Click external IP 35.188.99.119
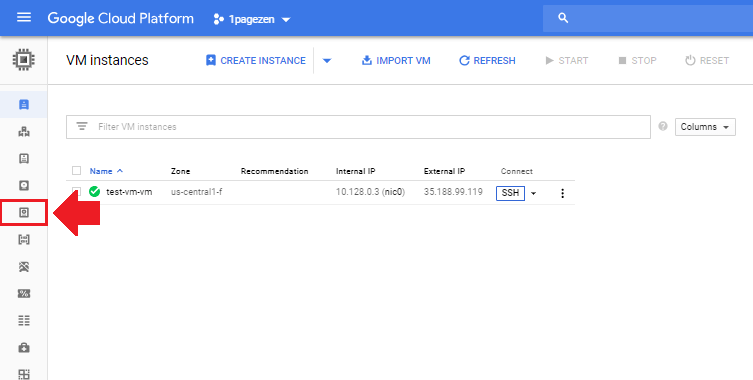753x380 pixels. click(x=453, y=192)
